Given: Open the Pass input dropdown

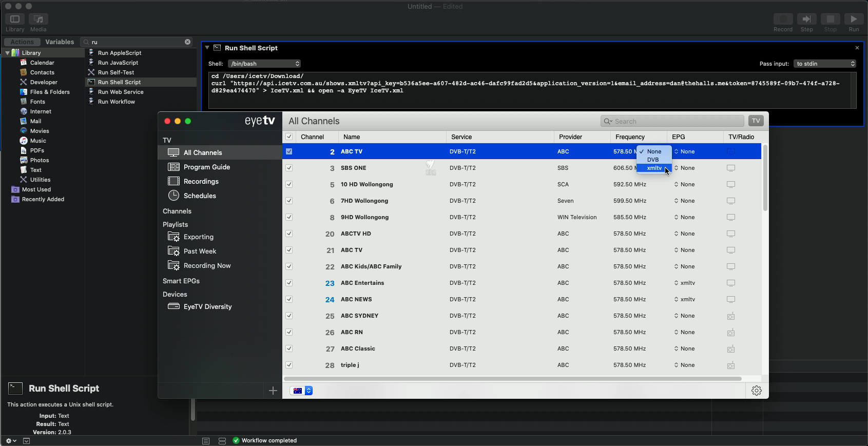Looking at the screenshot, I should 825,64.
